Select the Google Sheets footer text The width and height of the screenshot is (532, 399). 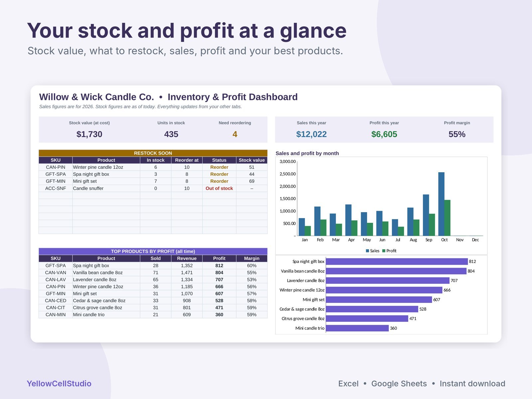[x=399, y=384]
